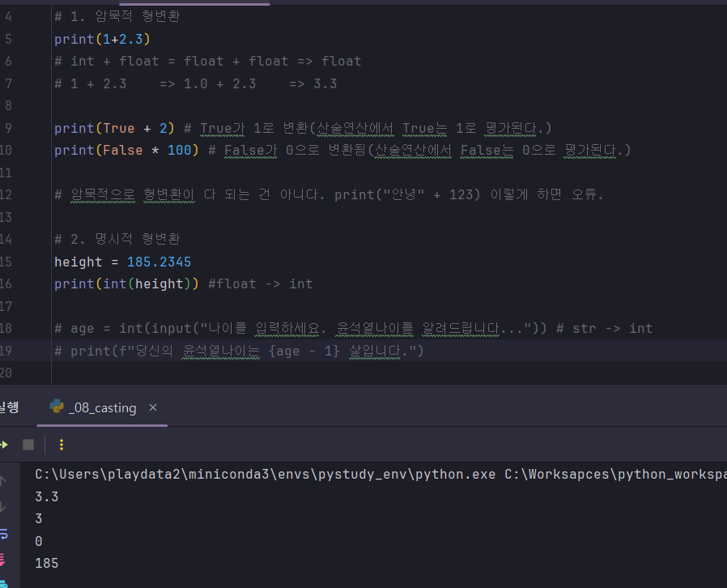This screenshot has width=727, height=588.
Task: Click the console output line 185
Action: 47,563
